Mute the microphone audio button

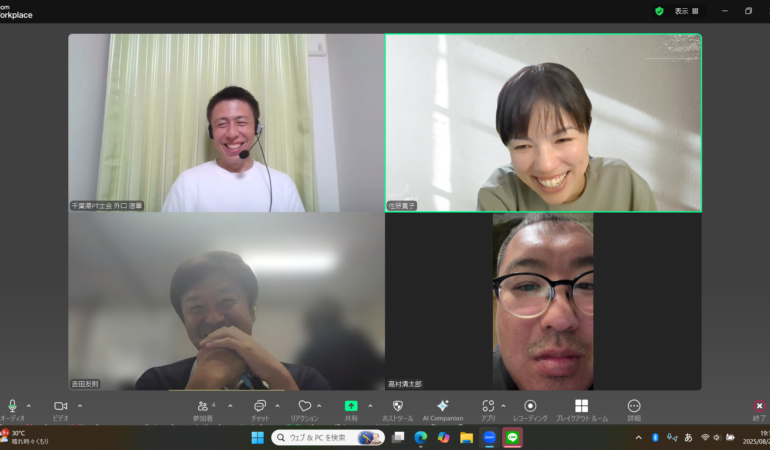(x=12, y=406)
